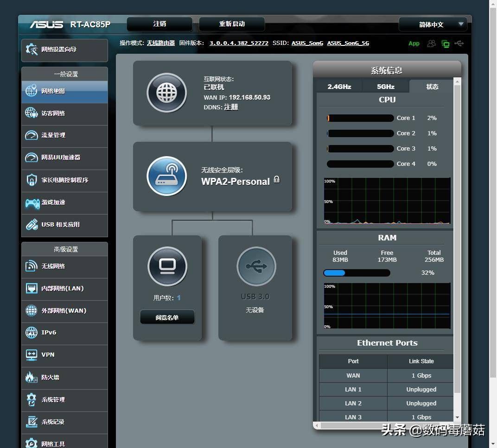Screen dimensions: 497x448
Task: Click the USB status icon in header
Action: point(459,44)
